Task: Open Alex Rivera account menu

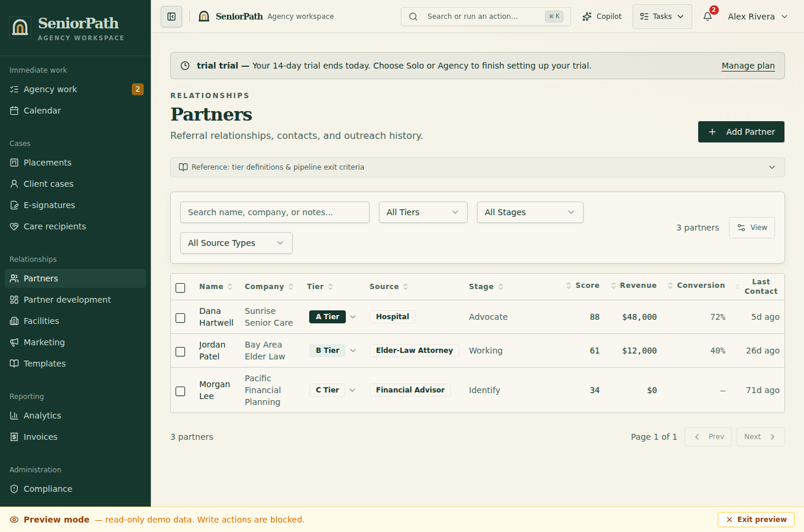Action: (758, 17)
